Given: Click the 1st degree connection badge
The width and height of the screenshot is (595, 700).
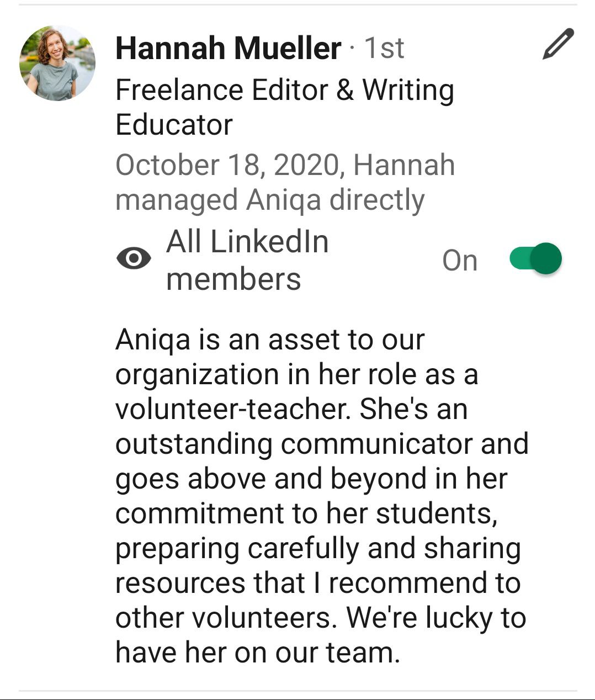Looking at the screenshot, I should coord(384,48).
